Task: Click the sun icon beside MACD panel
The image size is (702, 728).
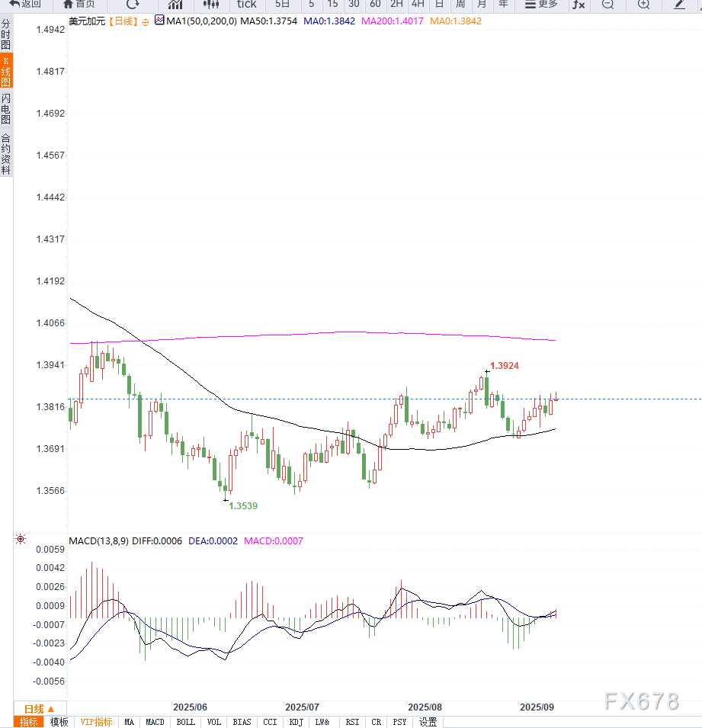Action: [21, 540]
